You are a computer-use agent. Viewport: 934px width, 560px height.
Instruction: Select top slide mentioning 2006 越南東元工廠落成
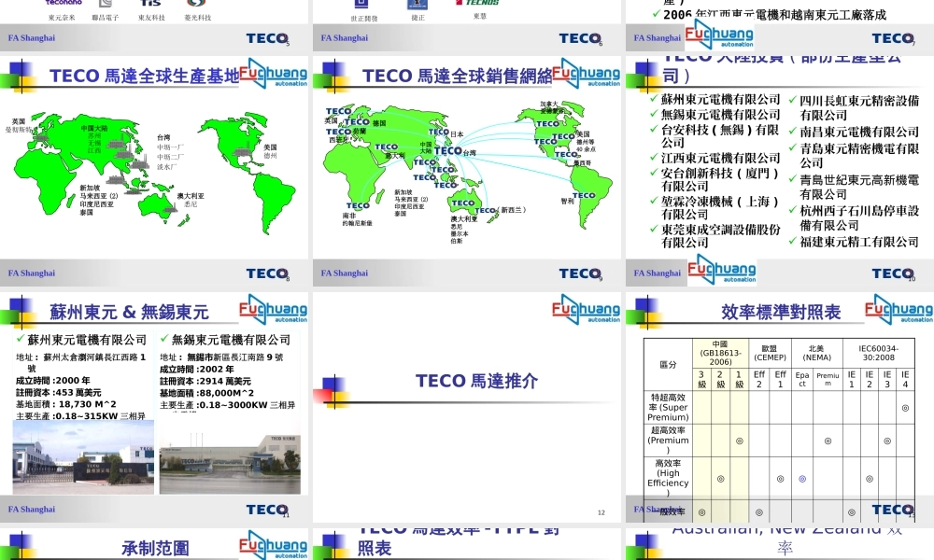pyautogui.click(x=780, y=25)
